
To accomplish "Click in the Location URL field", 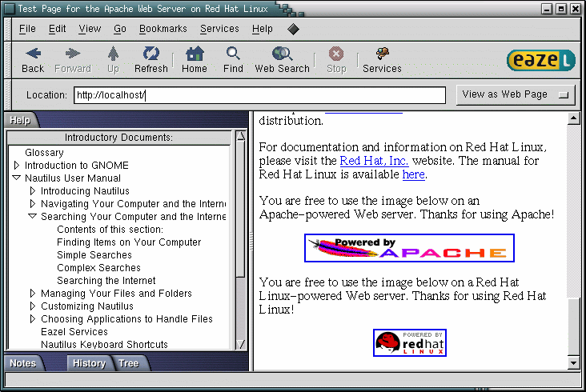I will 259,95.
